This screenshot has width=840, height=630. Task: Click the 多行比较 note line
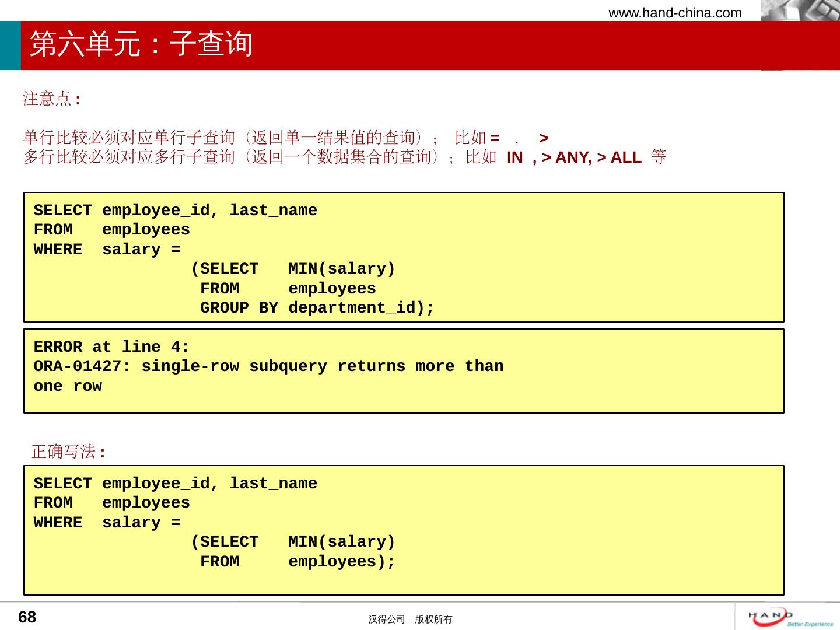pos(233,157)
